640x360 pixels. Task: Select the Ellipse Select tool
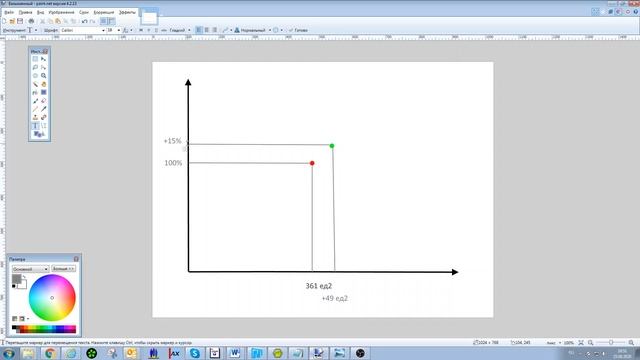tap(35, 76)
